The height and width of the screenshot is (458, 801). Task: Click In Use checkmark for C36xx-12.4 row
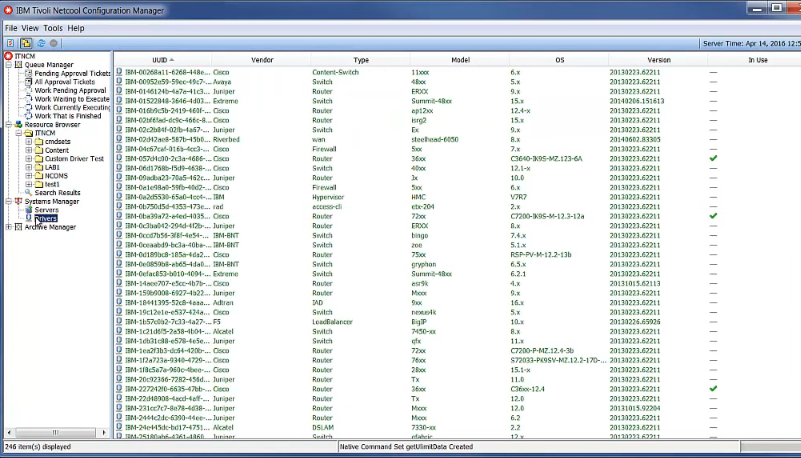point(713,389)
